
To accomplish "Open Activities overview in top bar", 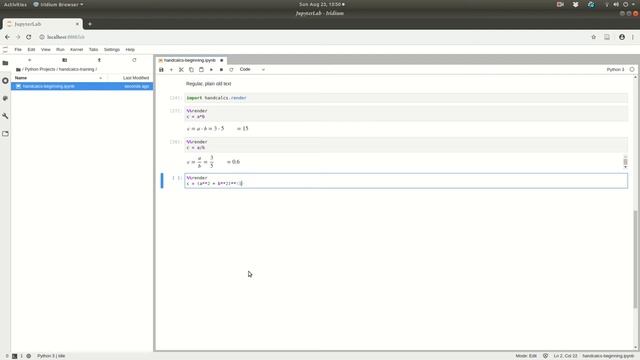I will tap(15, 4).
